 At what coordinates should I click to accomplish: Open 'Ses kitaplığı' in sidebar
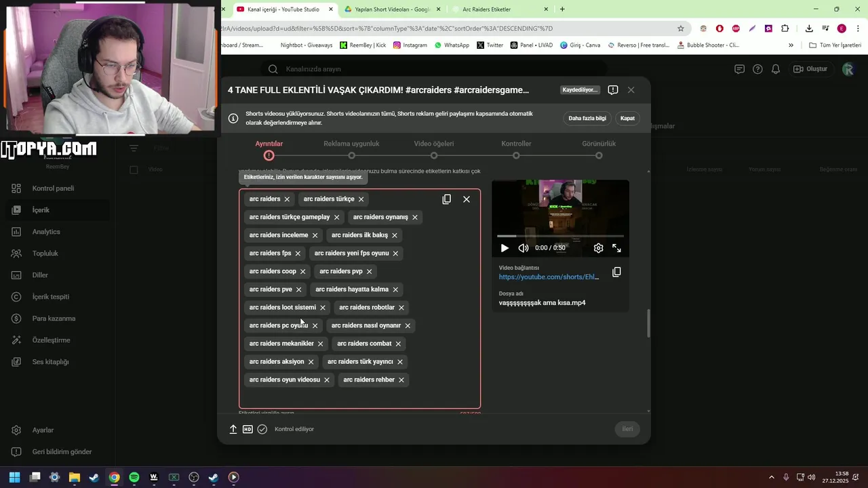pos(57,362)
